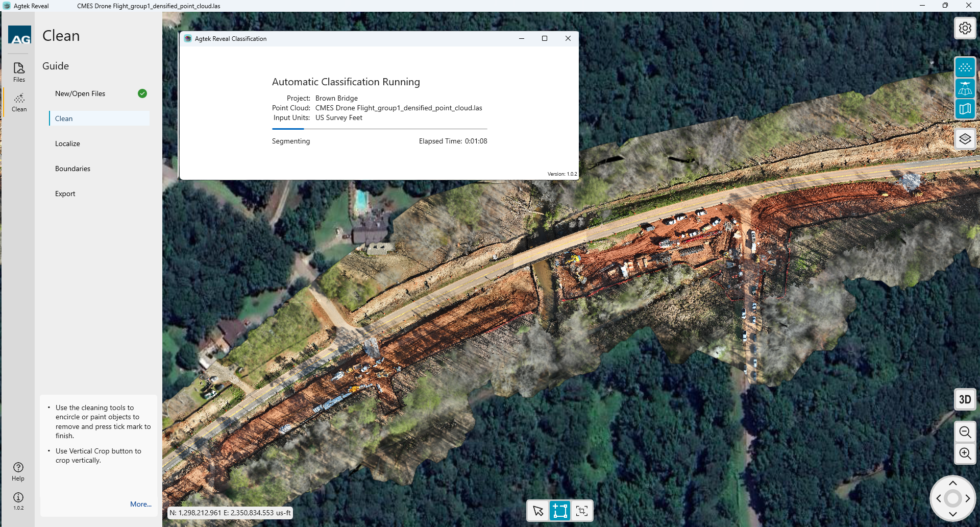Screen dimensions: 980x527
Task: Switch to 3D view
Action: click(x=965, y=399)
